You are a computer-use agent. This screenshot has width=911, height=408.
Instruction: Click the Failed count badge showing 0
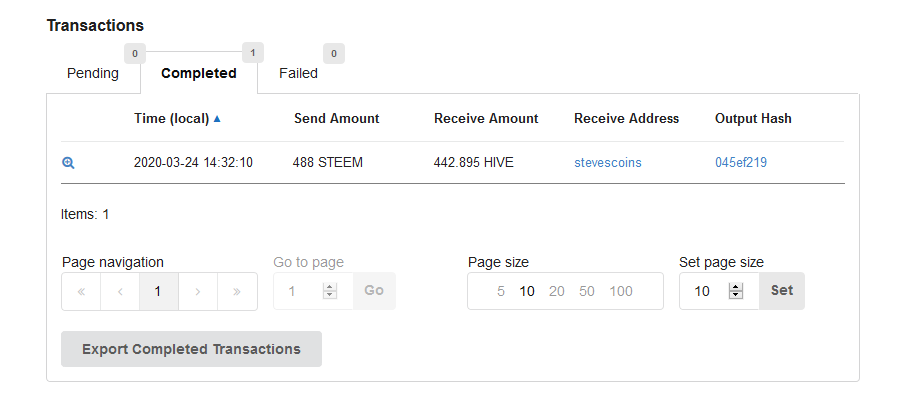point(334,53)
